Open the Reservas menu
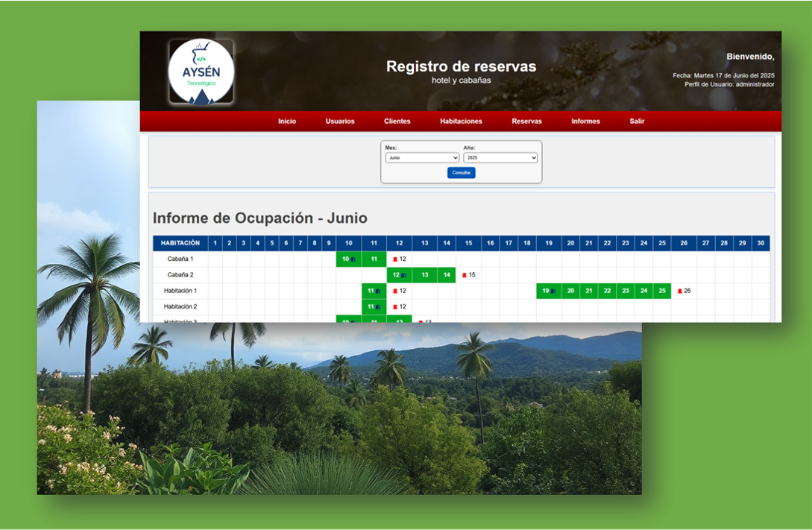The image size is (812, 530). (526, 121)
